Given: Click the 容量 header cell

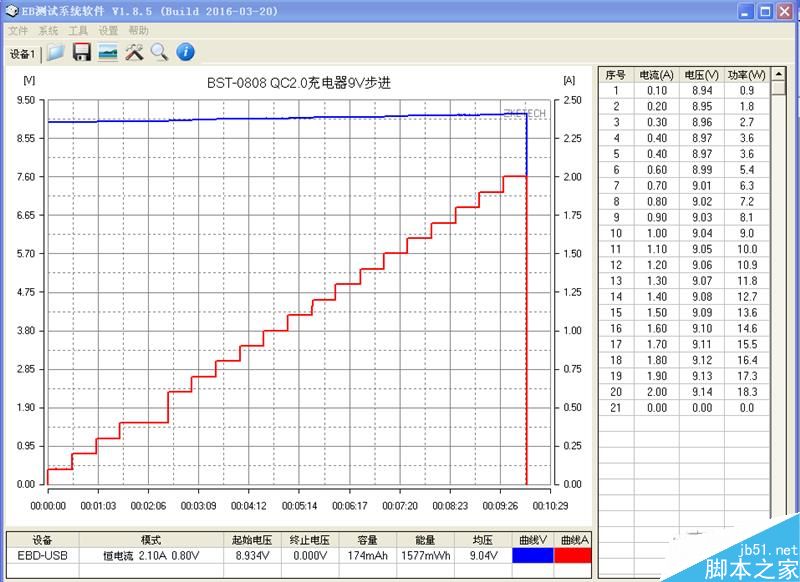Looking at the screenshot, I should (367, 540).
